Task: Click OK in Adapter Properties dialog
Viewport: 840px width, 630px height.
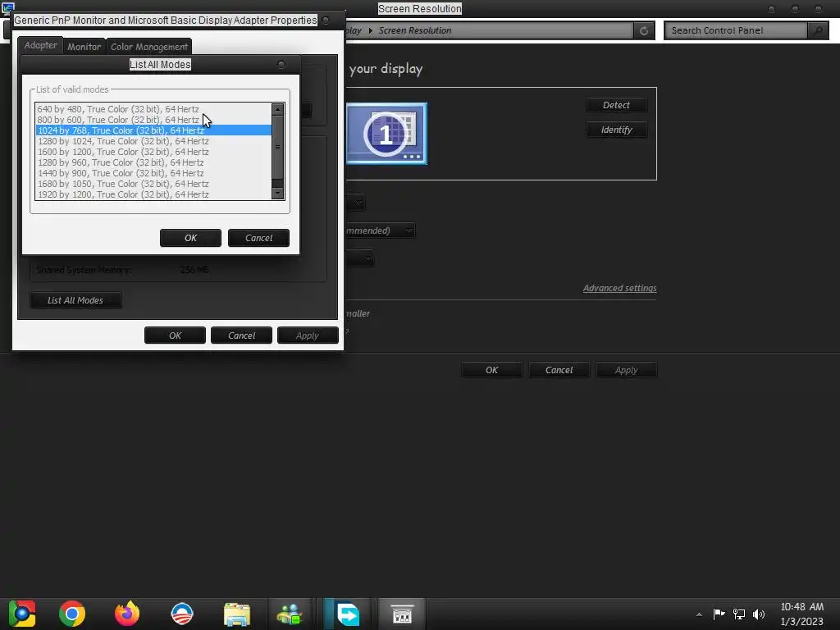Action: 176,336
